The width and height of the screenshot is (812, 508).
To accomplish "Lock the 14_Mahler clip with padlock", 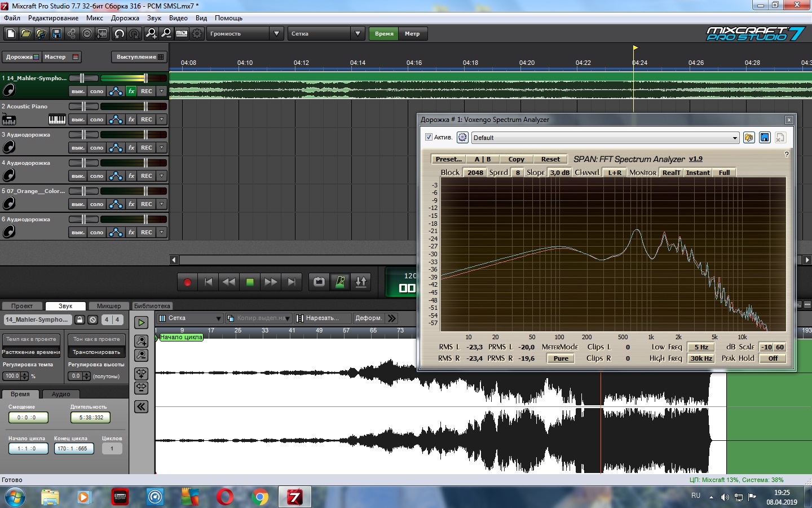I will [x=80, y=319].
